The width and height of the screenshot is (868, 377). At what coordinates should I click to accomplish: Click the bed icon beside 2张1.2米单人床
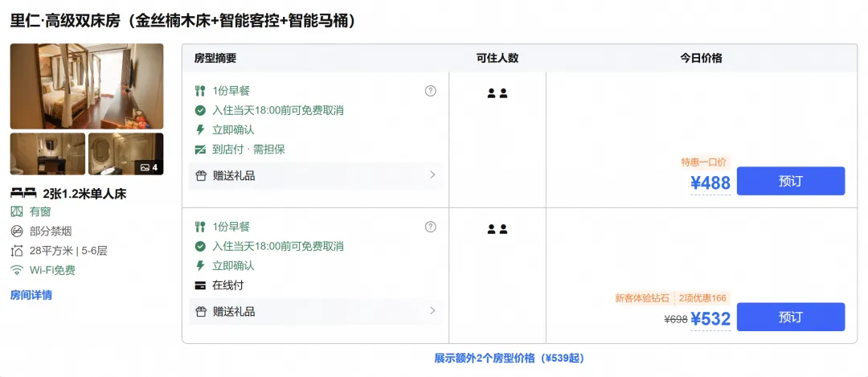[x=23, y=193]
